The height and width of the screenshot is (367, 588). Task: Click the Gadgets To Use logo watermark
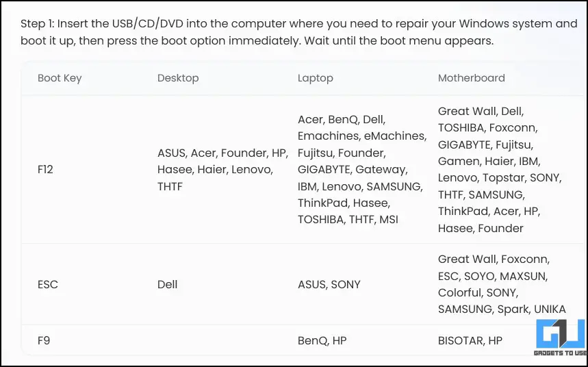[560, 338]
